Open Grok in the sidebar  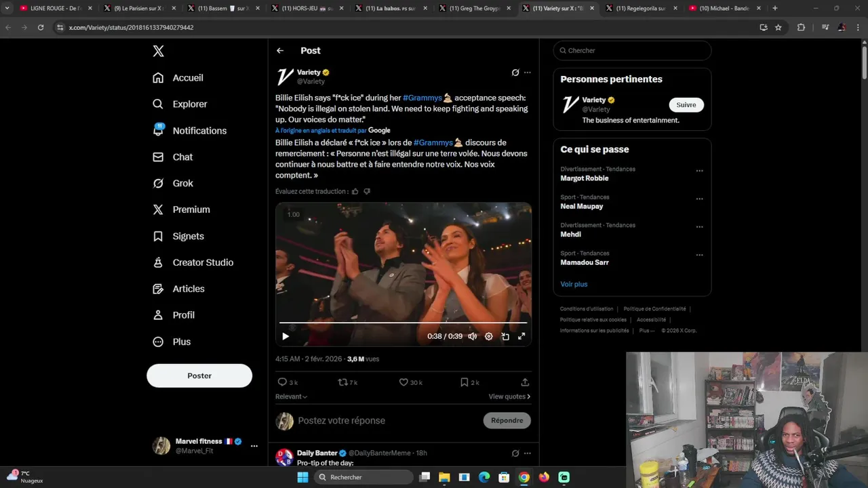(x=173, y=184)
